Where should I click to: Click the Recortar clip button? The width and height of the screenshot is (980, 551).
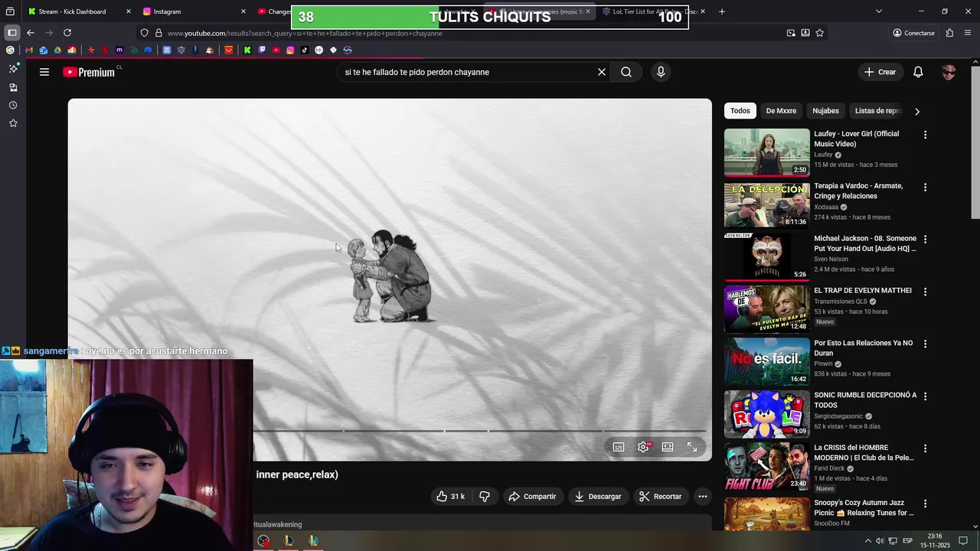coord(660,497)
